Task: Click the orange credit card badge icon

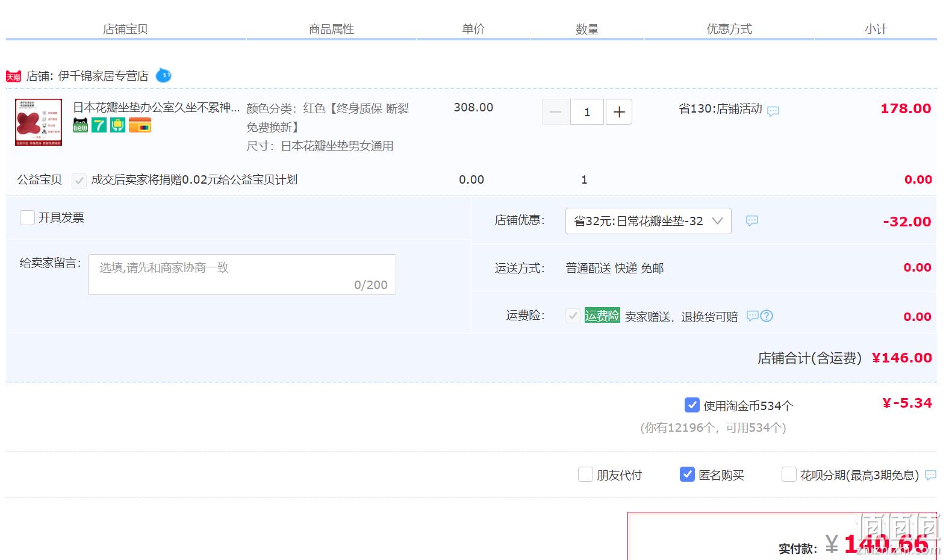Action: [x=140, y=125]
